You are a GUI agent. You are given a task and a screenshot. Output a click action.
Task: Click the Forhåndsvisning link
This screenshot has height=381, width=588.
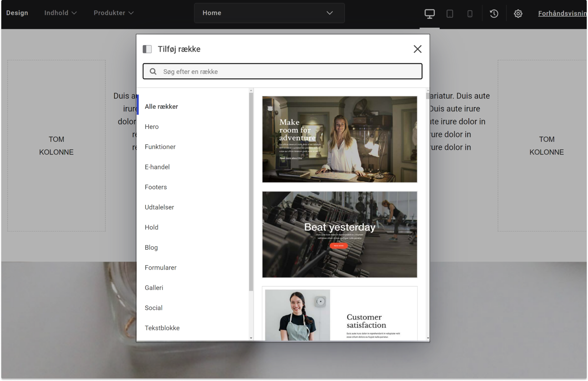(562, 13)
